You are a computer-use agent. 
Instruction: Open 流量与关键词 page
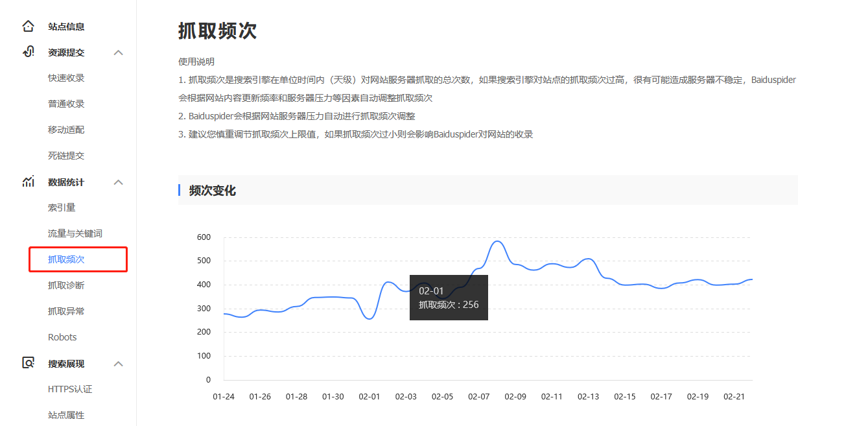[x=75, y=233]
